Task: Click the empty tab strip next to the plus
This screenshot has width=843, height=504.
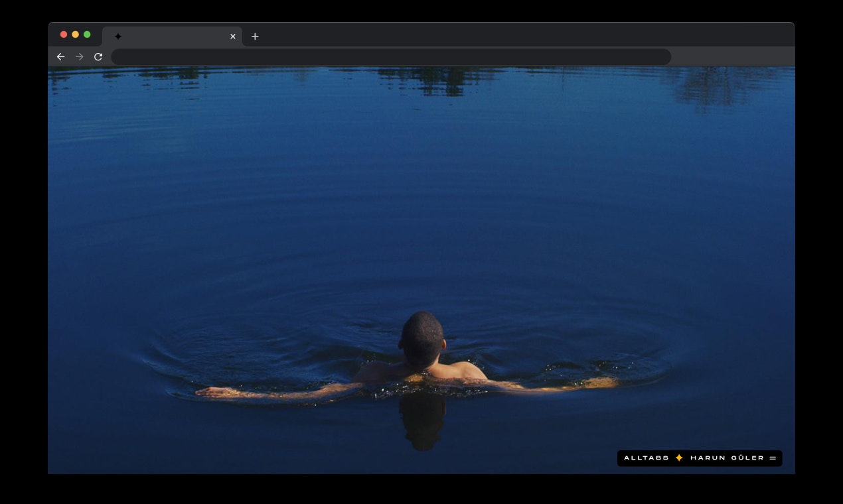Action: (x=465, y=36)
